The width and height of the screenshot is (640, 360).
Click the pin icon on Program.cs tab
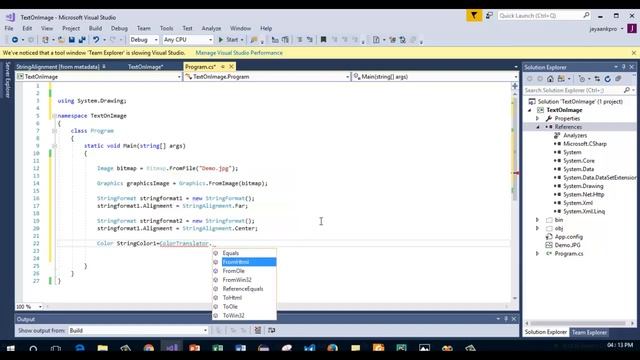223,67
